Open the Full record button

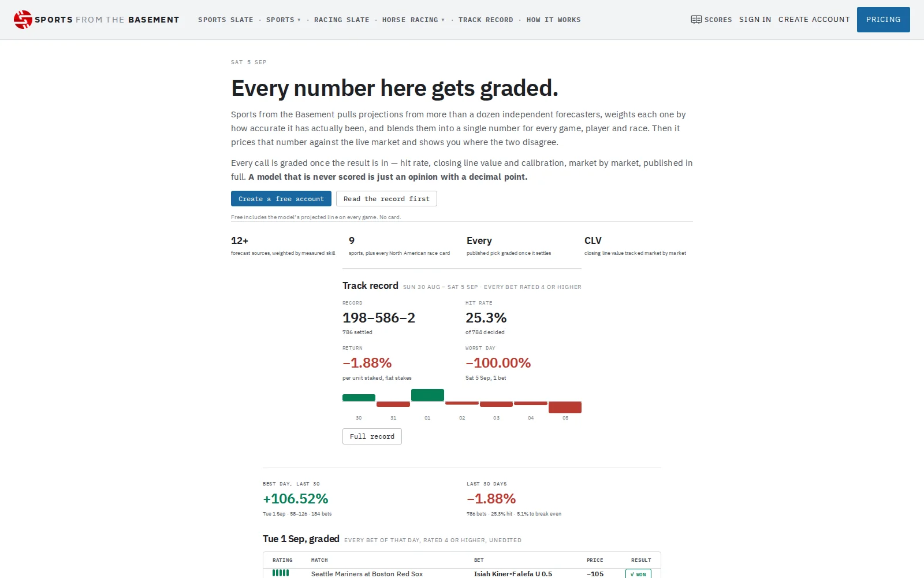[372, 436]
